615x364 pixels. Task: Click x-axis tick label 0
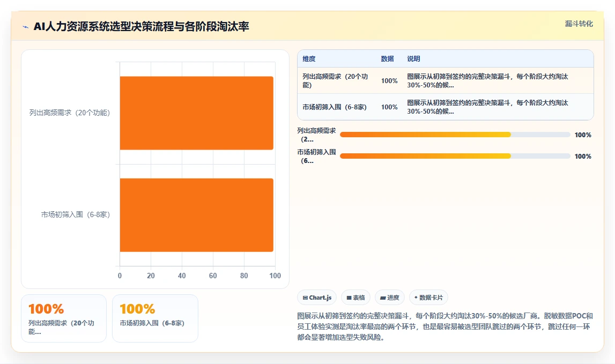pyautogui.click(x=120, y=276)
